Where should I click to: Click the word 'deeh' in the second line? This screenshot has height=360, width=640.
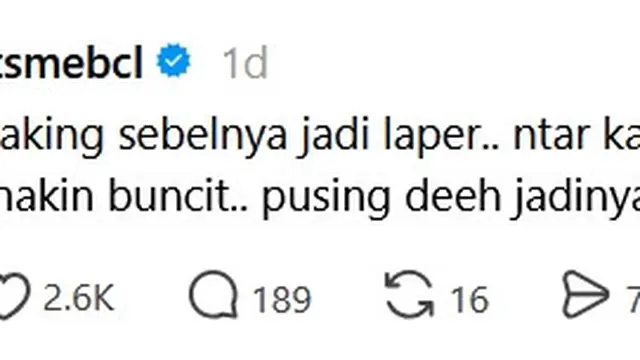click(453, 195)
